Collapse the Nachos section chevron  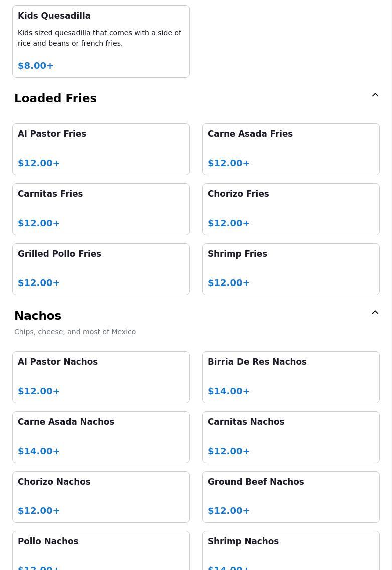tap(375, 313)
